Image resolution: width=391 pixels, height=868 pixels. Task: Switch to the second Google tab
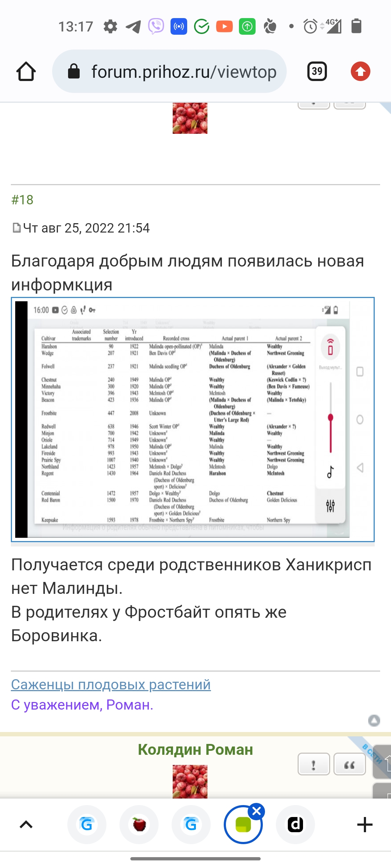pos(191,825)
